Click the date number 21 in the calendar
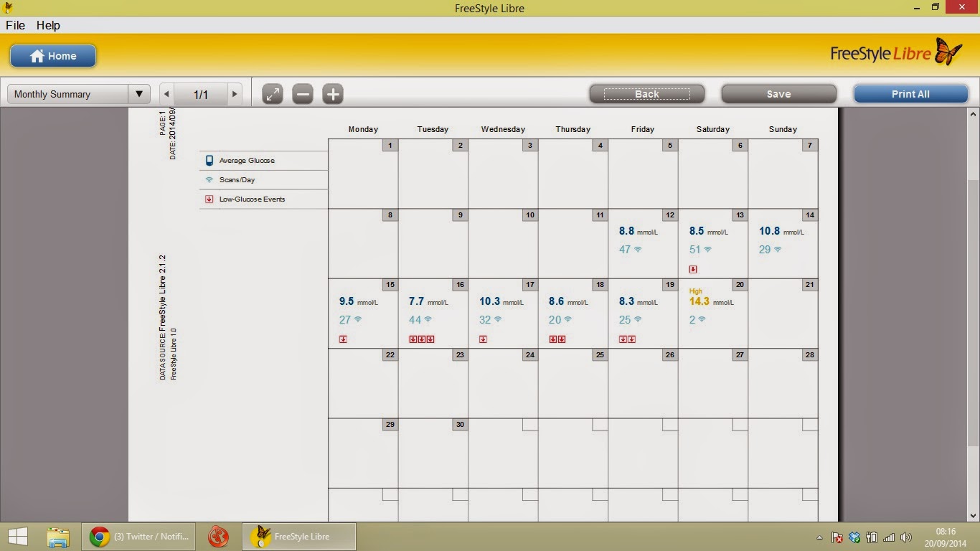 click(810, 285)
